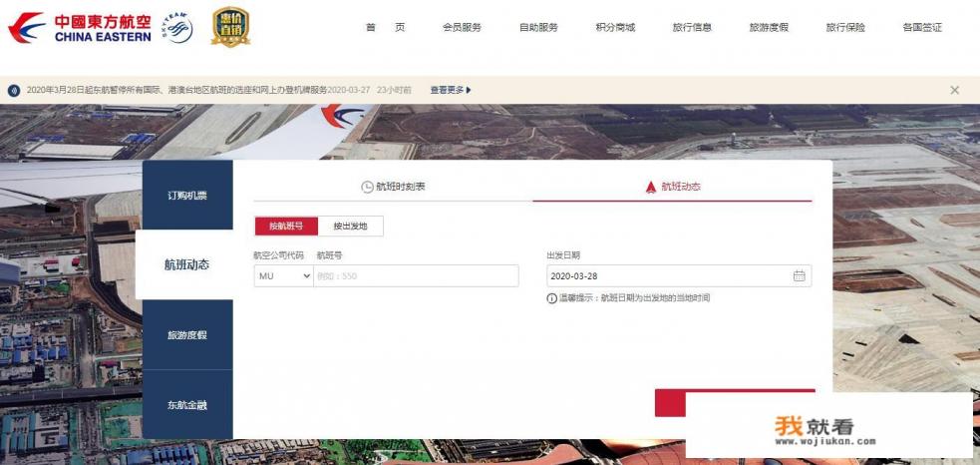Switch to 航班动态 top tab
This screenshot has width=980, height=465.
click(x=673, y=187)
